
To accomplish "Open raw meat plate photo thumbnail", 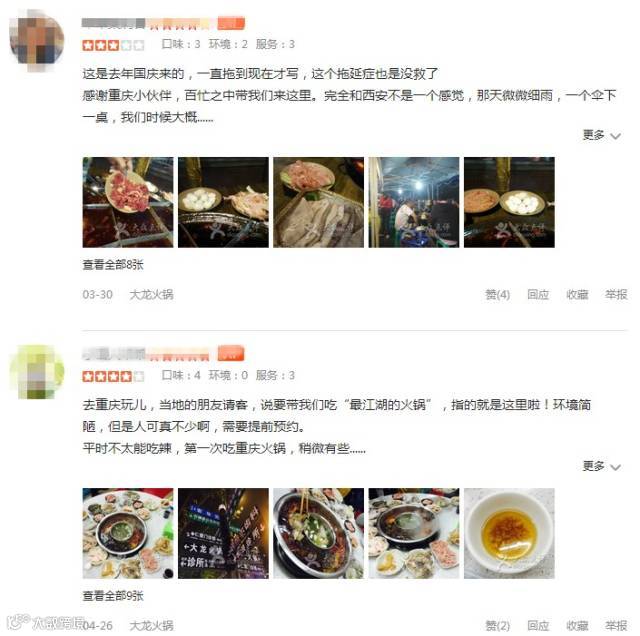I will click(x=128, y=202).
